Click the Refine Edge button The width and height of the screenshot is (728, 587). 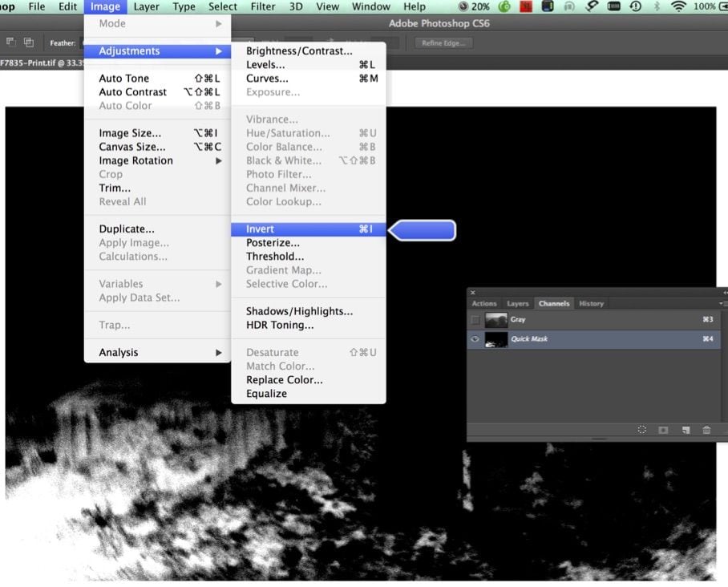[x=443, y=43]
